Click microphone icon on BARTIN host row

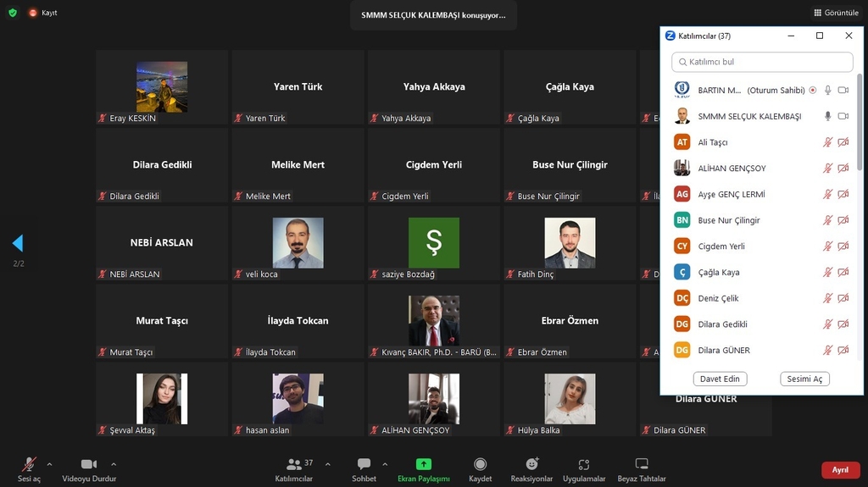tap(827, 90)
